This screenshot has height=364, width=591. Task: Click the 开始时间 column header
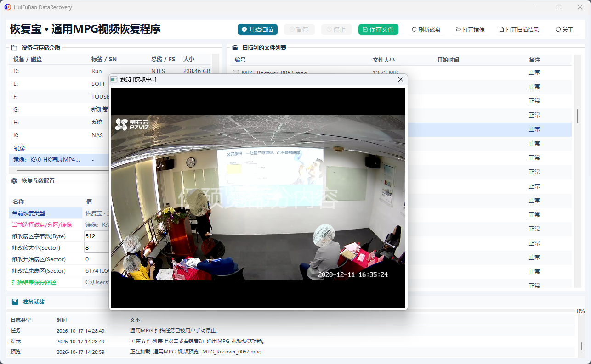[448, 60]
